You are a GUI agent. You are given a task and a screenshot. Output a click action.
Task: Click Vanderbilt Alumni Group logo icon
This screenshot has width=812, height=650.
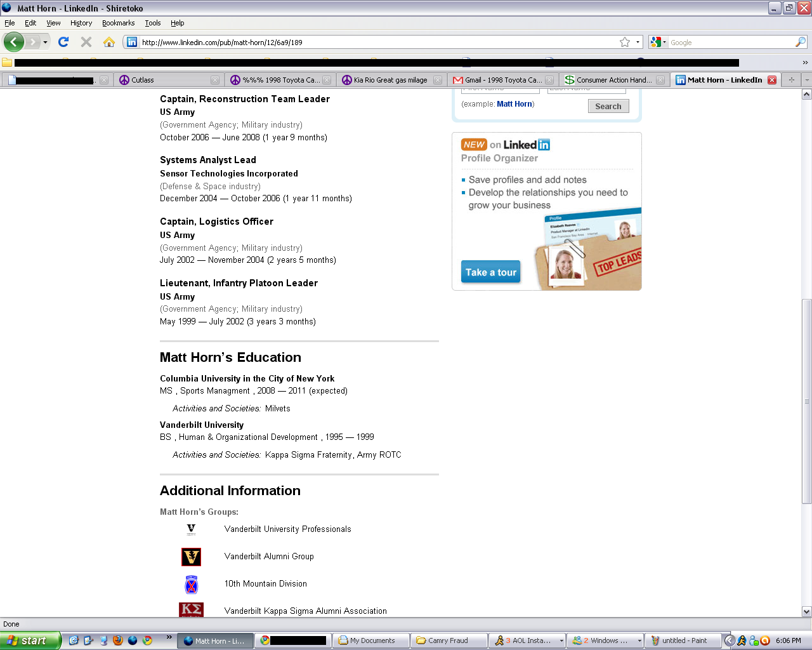click(x=191, y=557)
